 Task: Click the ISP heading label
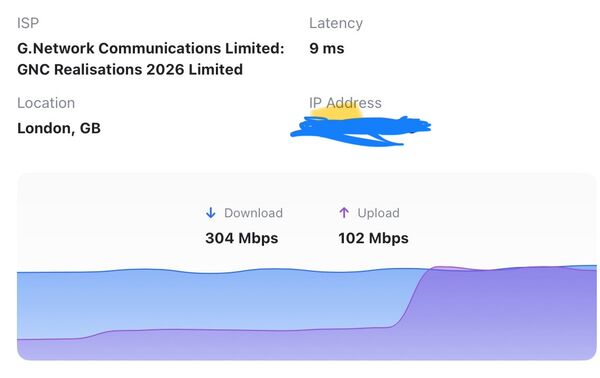coord(28,23)
